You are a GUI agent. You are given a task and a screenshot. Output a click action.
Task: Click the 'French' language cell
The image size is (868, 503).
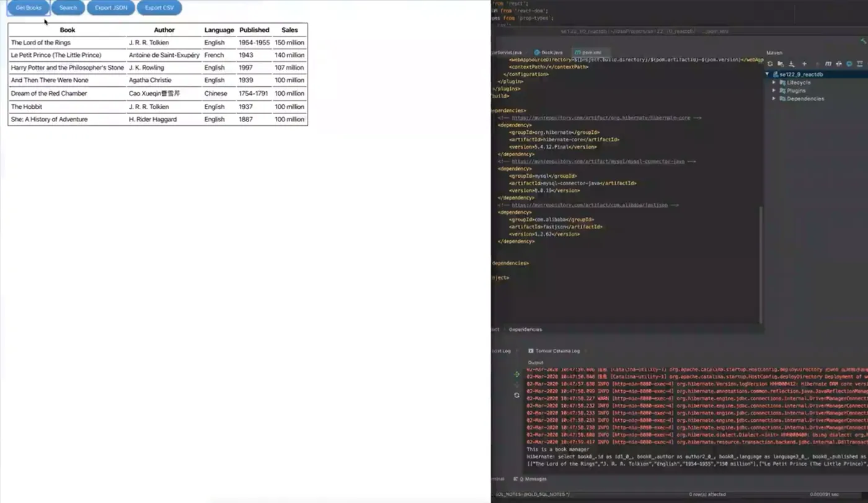coord(219,55)
